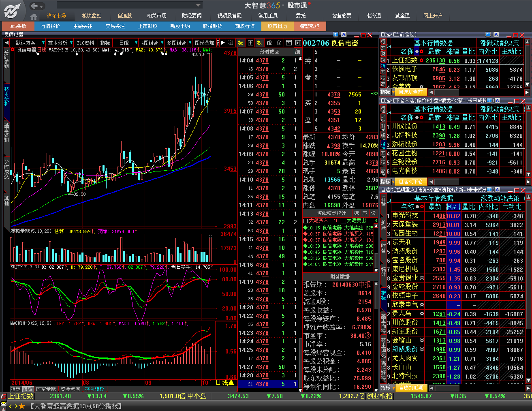Click the 权 adjustment icon in chart toolbar
This screenshot has height=411, width=532.
(x=260, y=43)
